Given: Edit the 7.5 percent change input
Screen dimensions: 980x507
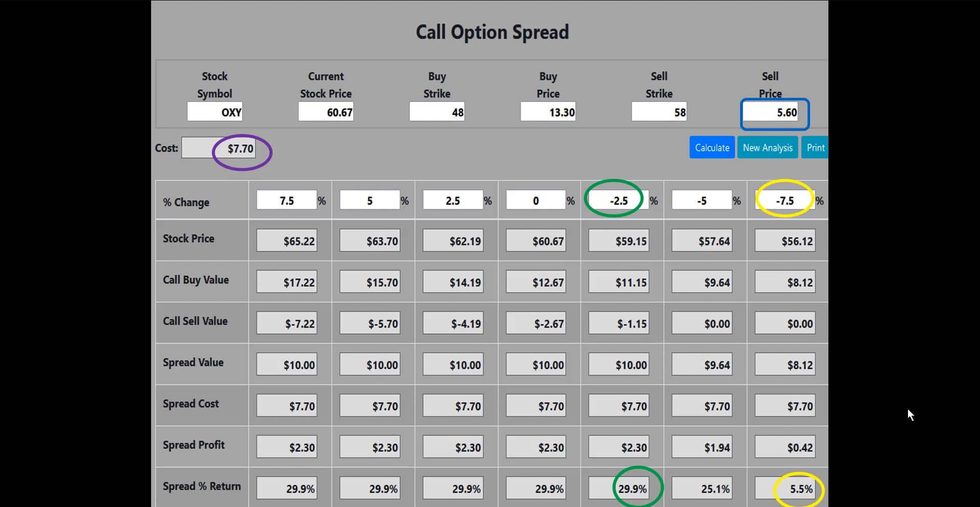Looking at the screenshot, I should (x=287, y=200).
